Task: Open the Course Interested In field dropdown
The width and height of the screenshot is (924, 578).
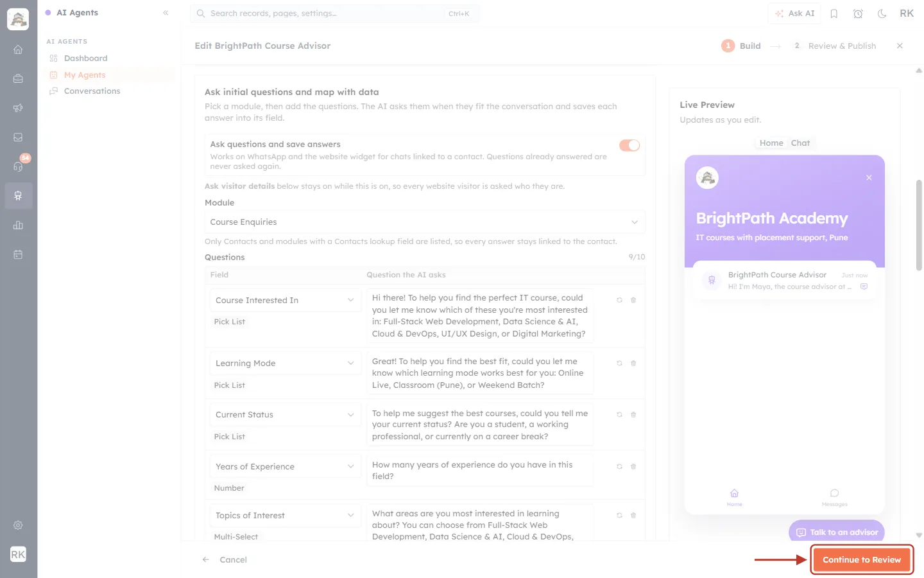Action: coord(286,300)
